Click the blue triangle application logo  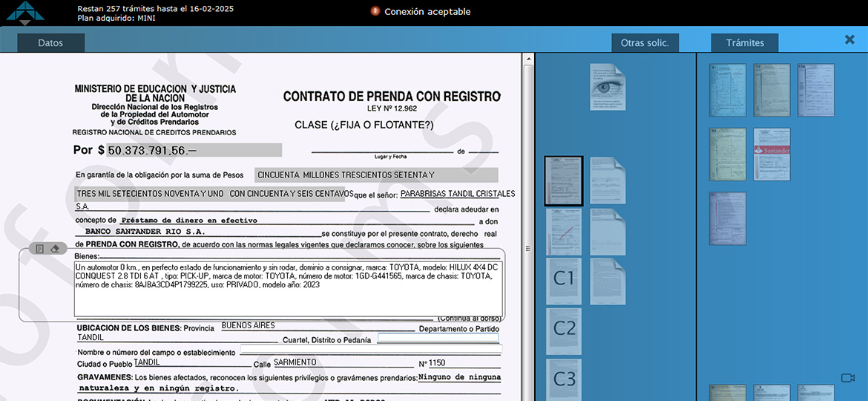[25, 12]
